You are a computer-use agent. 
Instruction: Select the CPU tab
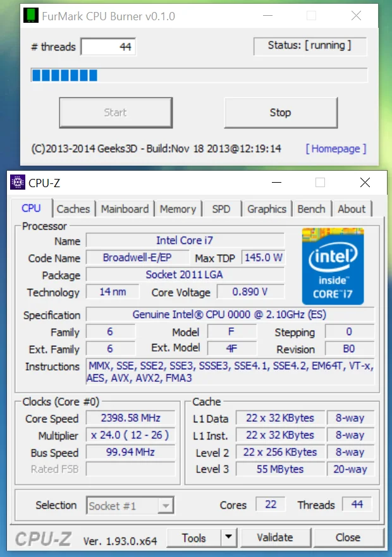(31, 208)
